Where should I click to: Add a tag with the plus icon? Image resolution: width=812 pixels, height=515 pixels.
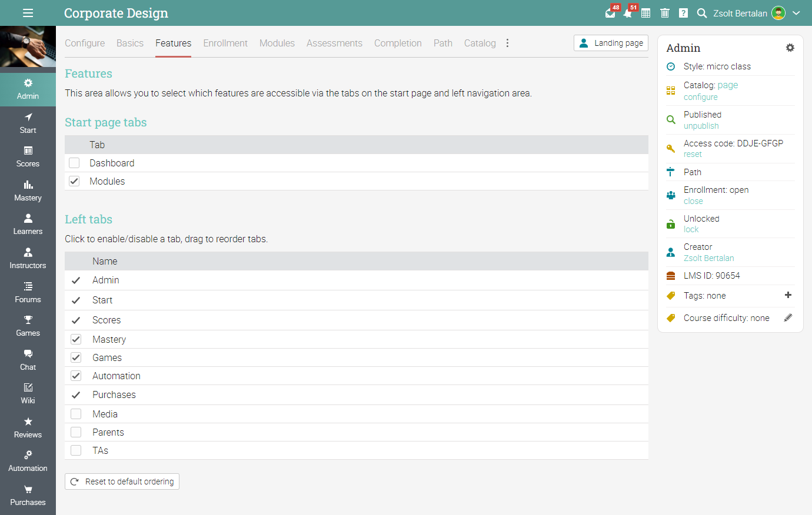788,295
